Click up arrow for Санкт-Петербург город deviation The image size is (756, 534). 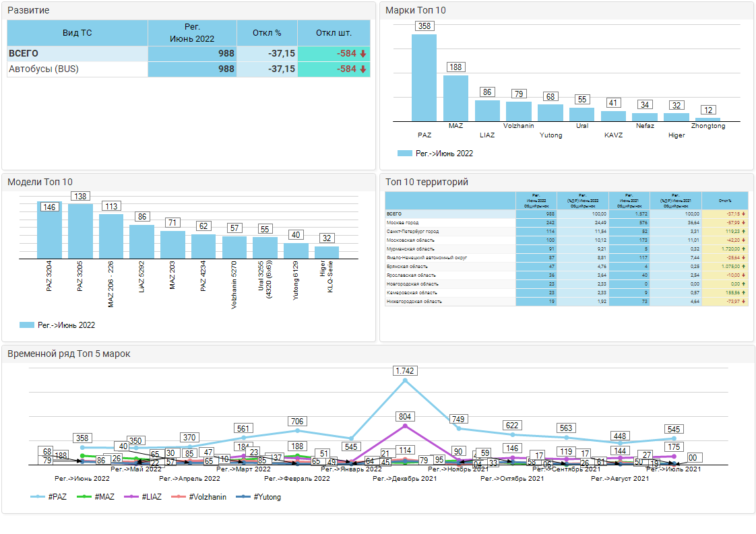(x=744, y=231)
